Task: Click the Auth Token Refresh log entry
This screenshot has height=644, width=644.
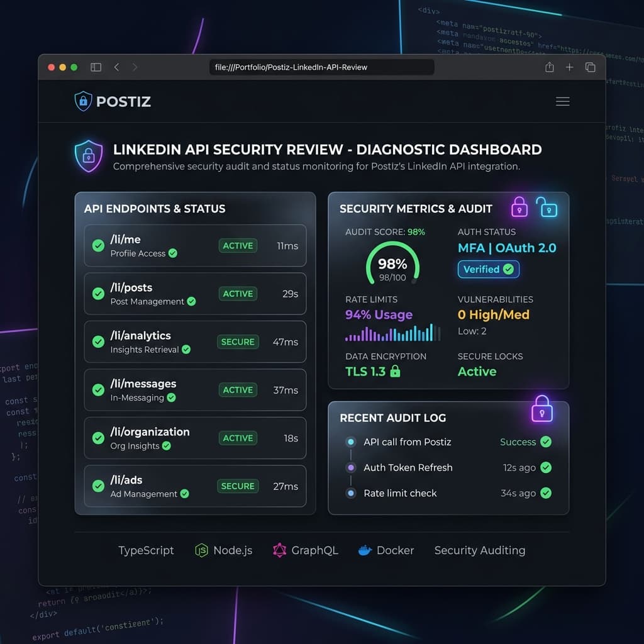Action: (x=408, y=467)
